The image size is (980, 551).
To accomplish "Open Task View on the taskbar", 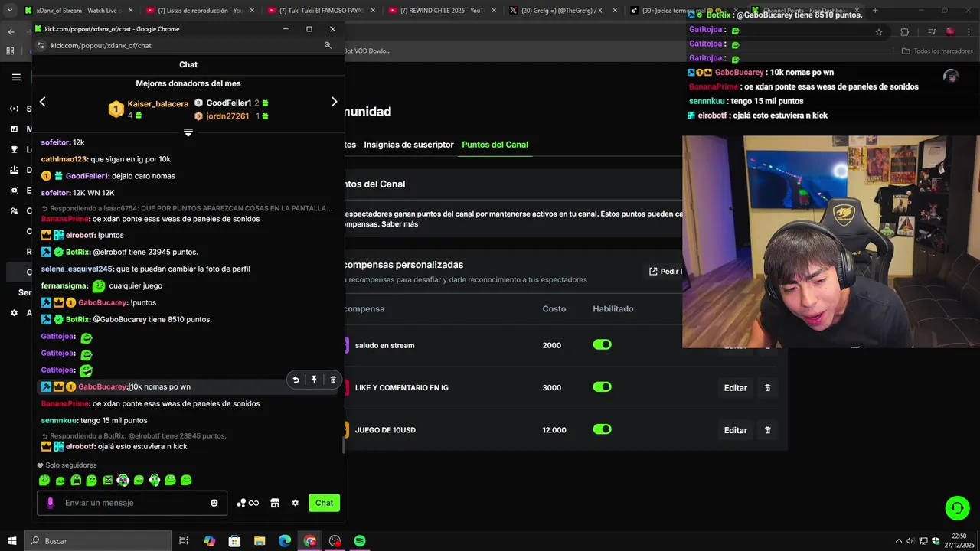I will (184, 541).
